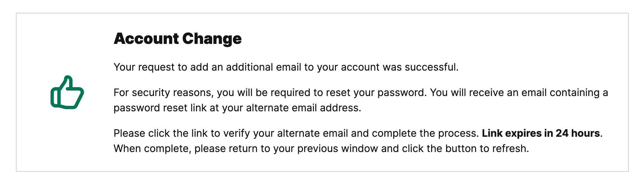Click the Account Change heading
Screen dimensions: 644x187
pos(178,38)
